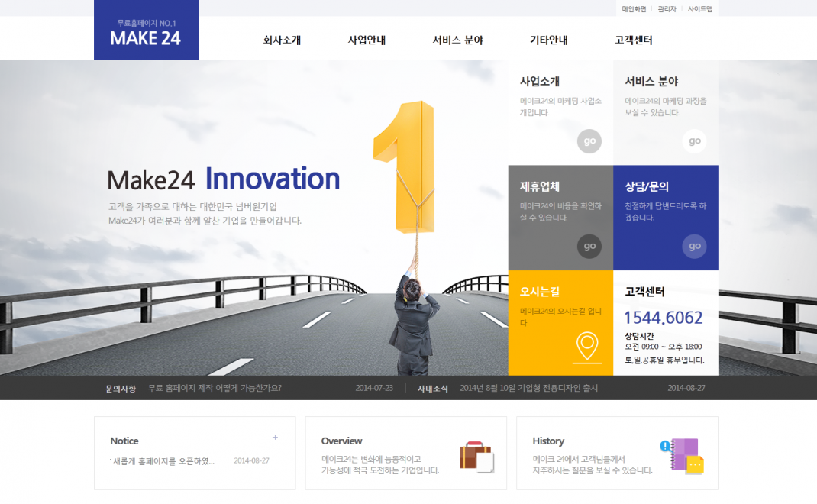The height and width of the screenshot is (504, 817).
Task: Go to 메인화면 link at top
Action: [634, 9]
